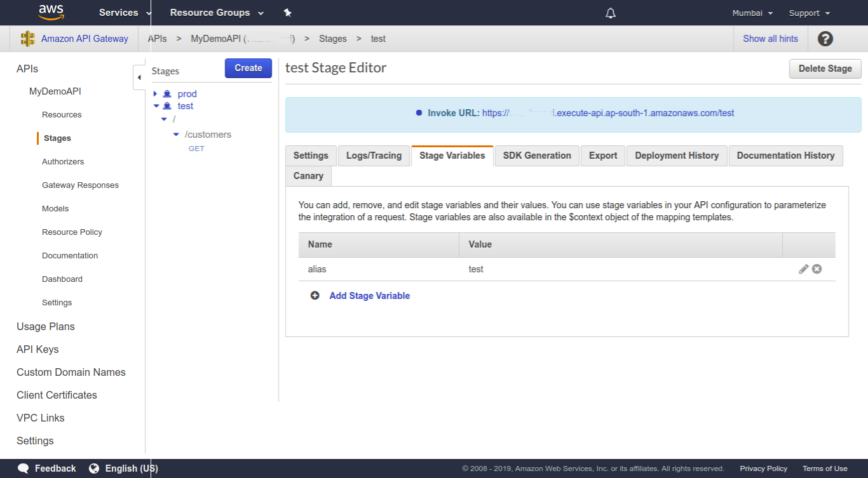Click the Amazon API Gateway service icon
868x478 pixels.
coord(28,39)
